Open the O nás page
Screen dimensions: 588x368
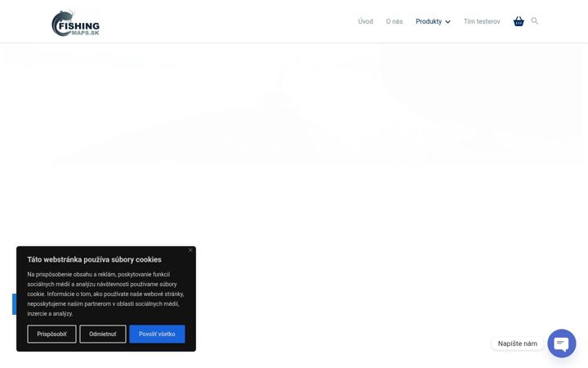pos(394,21)
